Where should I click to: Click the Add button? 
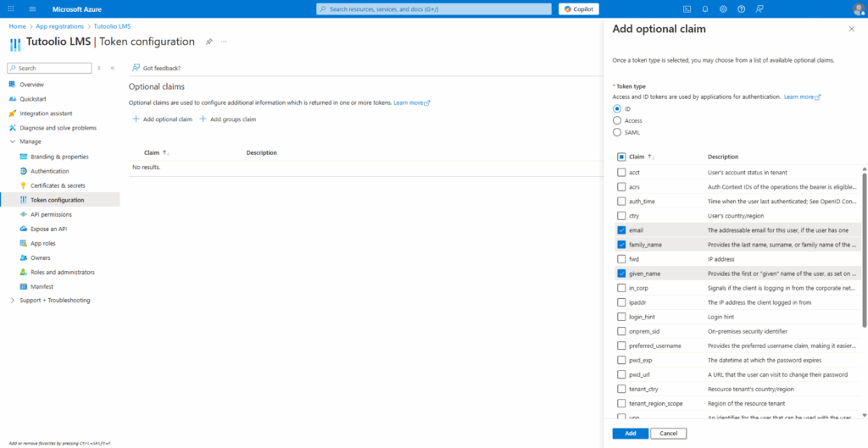(630, 434)
